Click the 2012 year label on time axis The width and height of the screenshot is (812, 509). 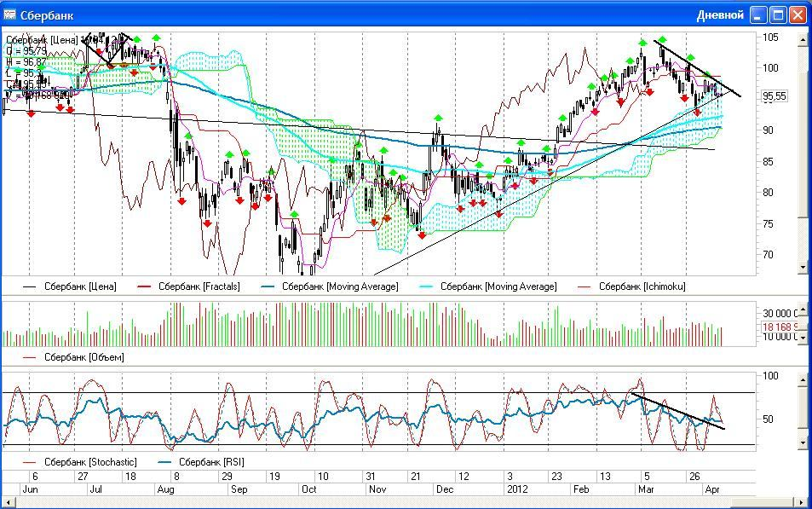coord(517,489)
